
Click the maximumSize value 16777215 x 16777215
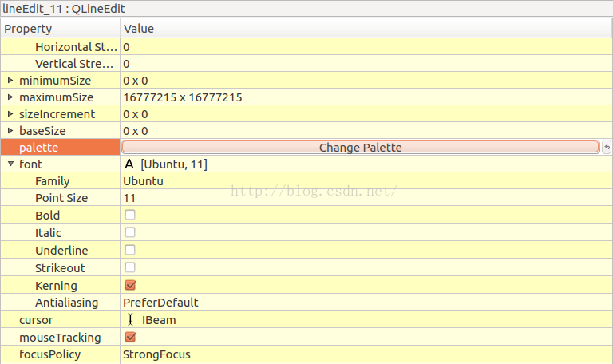pyautogui.click(x=183, y=97)
